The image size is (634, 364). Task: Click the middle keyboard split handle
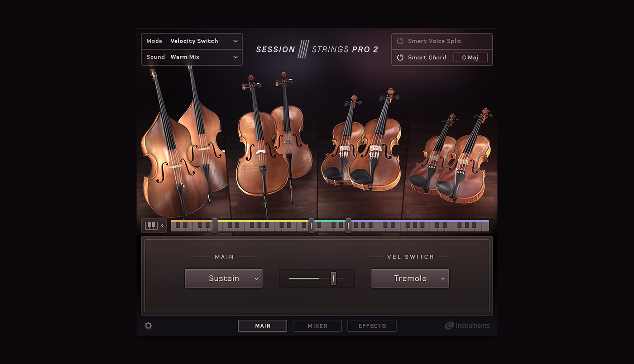pos(311,225)
